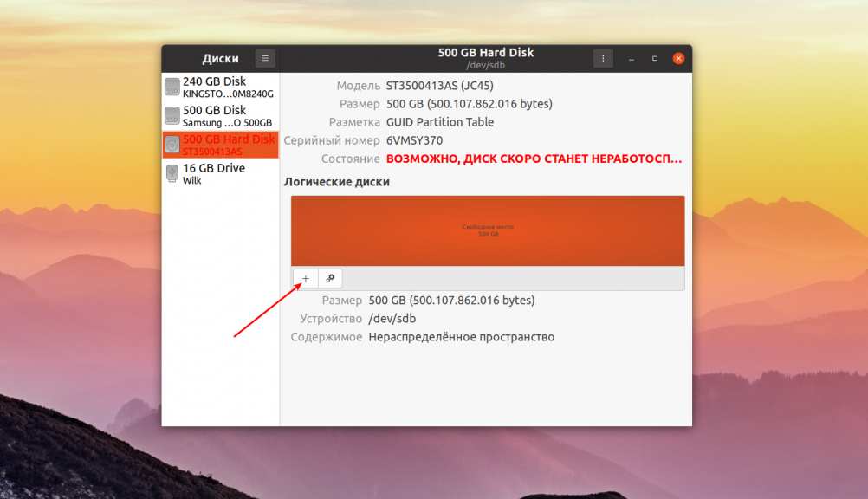Viewport: 868px width, 499px height.
Task: Close the Disks window
Action: pos(678,58)
